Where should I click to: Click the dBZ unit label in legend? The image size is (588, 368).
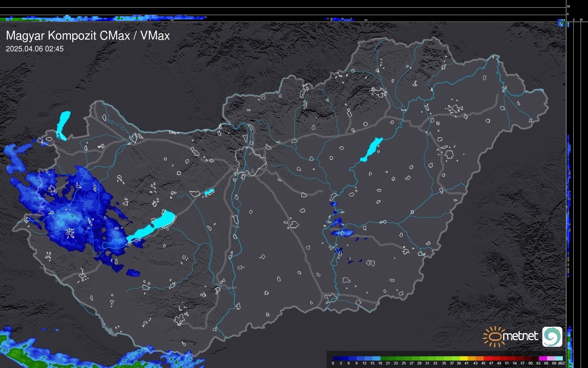tap(561, 363)
